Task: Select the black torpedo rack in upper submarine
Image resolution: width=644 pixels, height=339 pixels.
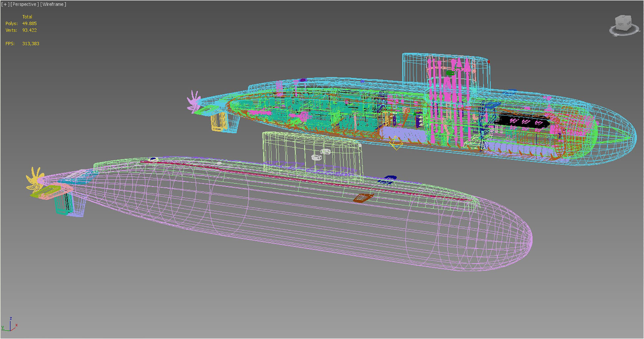Action: pos(523,122)
